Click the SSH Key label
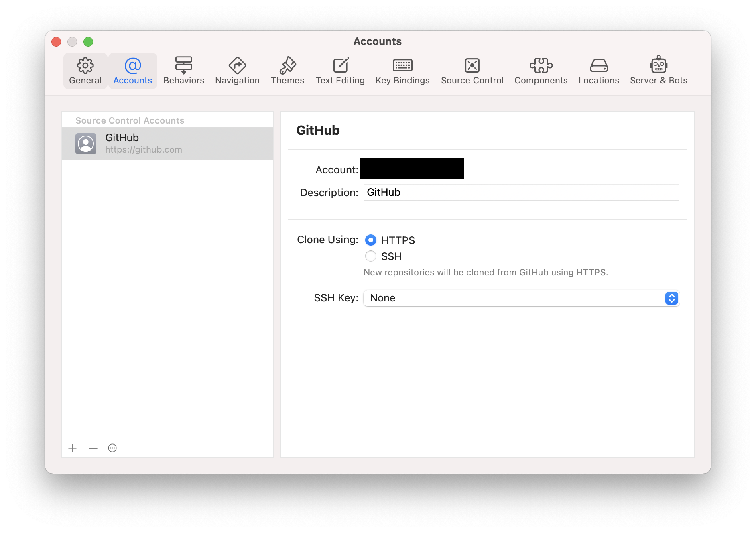756x533 pixels. coord(336,298)
